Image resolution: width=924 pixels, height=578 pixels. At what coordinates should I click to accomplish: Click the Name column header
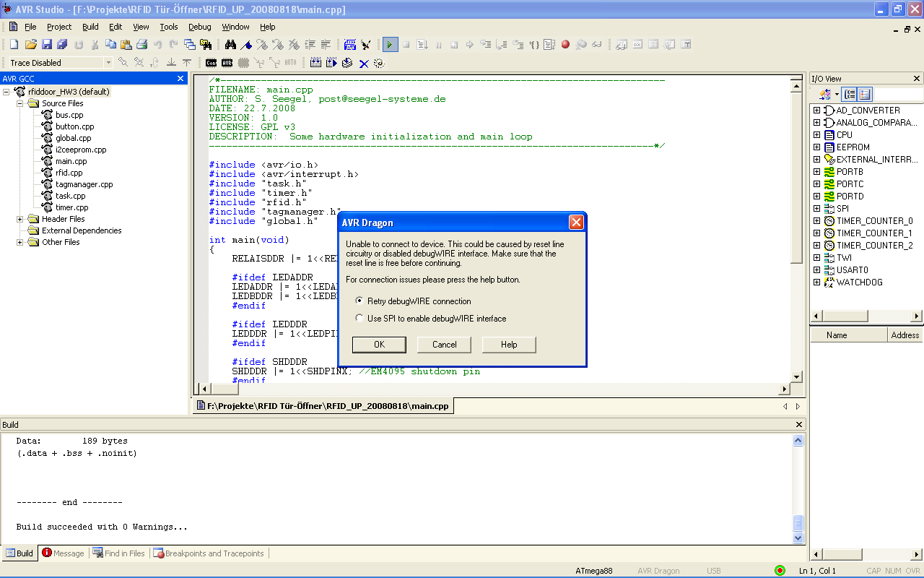coord(848,335)
